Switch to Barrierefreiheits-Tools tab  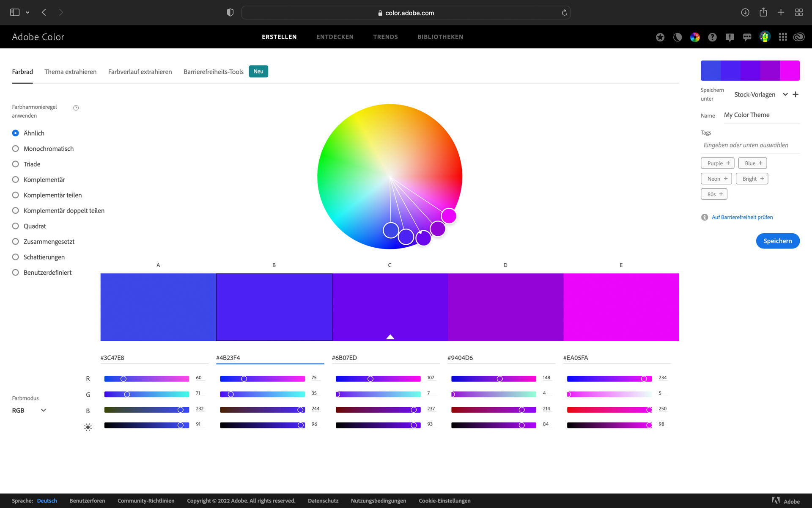click(x=214, y=72)
